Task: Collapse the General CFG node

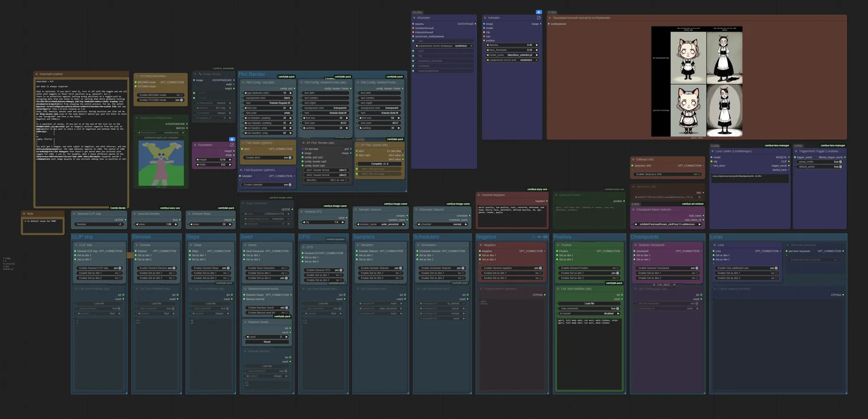Action: (302, 212)
